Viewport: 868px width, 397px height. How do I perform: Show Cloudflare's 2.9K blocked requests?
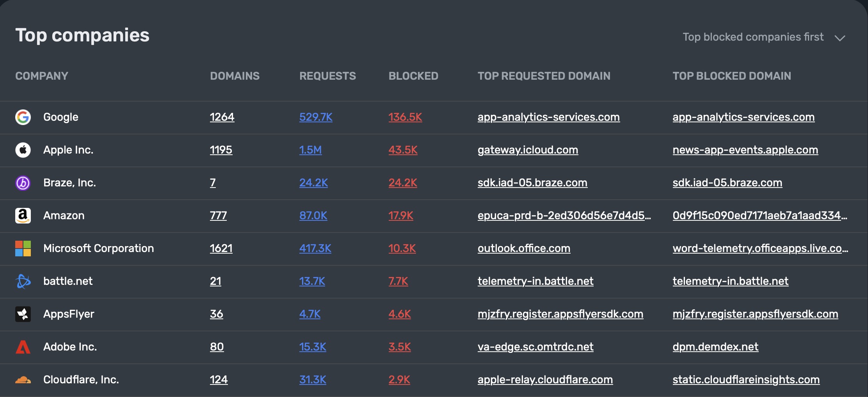click(399, 380)
